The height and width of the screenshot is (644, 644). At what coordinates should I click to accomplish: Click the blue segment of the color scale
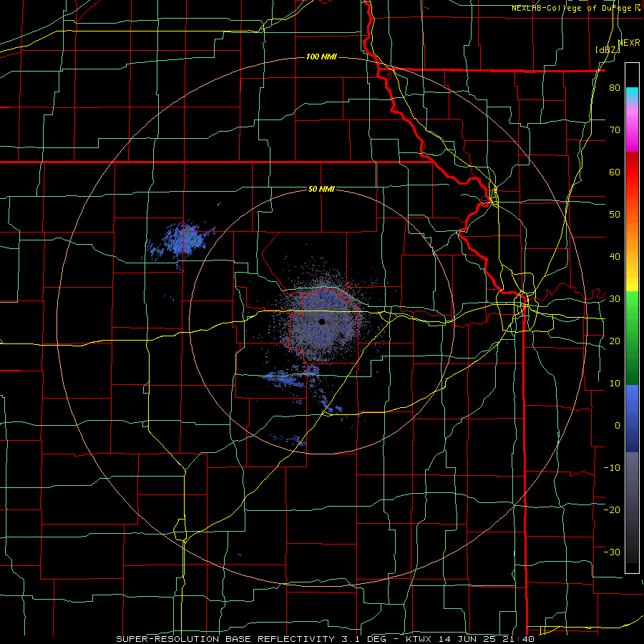click(x=632, y=419)
